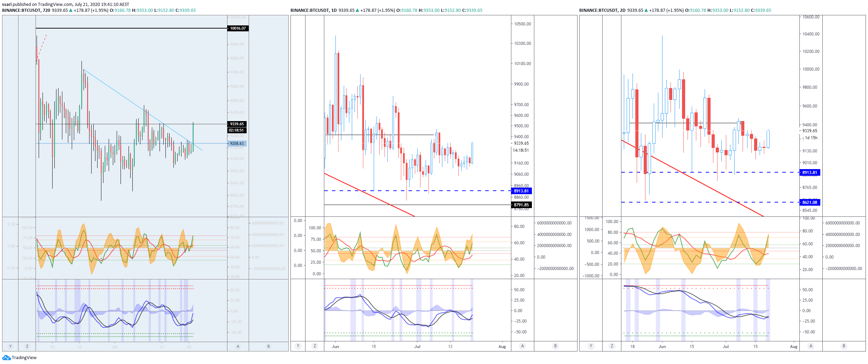Click the 18 label on the 2D time axis
This screenshot has width=868, height=364.
(632, 347)
